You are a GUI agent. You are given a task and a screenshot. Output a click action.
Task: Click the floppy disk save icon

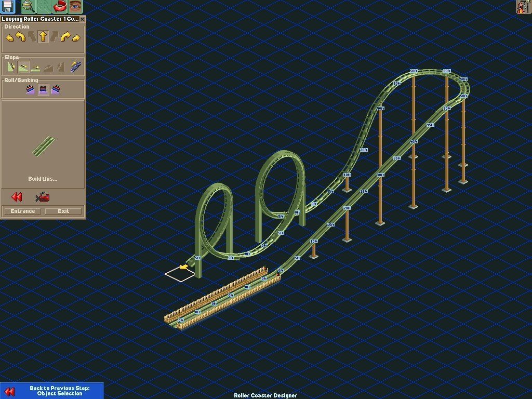coord(9,7)
